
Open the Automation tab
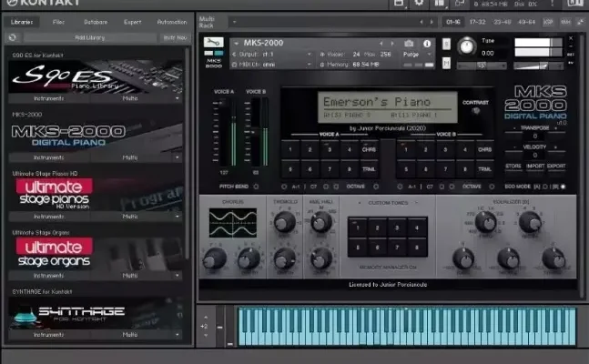pyautogui.click(x=171, y=21)
